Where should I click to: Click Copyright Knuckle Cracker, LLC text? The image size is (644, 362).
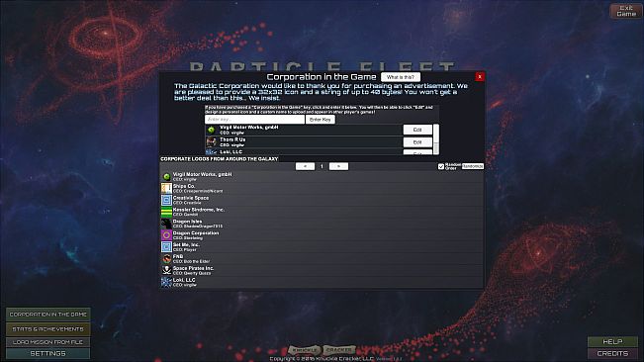click(322, 359)
